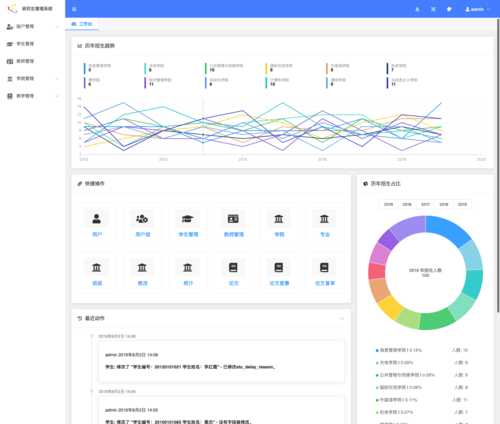Click the 2019年8月2日 14:05 timeline entry
Viewport: 500px width, 424px height.
point(221,410)
